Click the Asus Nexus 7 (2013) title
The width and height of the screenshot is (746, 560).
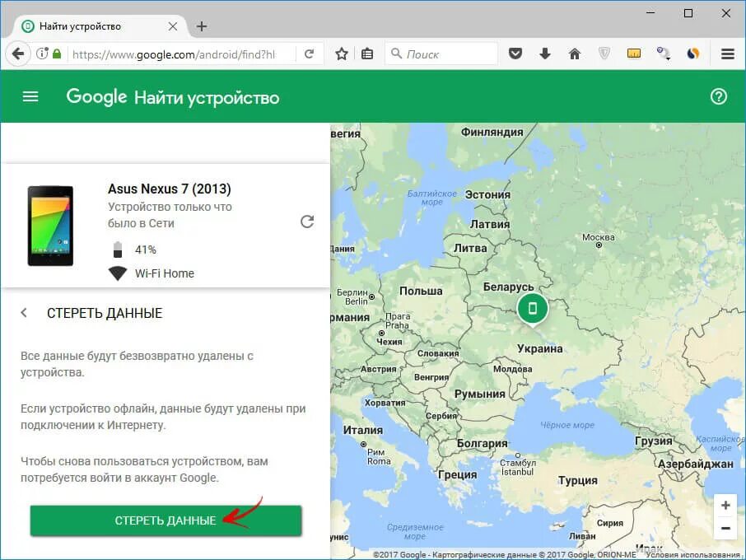tap(170, 189)
